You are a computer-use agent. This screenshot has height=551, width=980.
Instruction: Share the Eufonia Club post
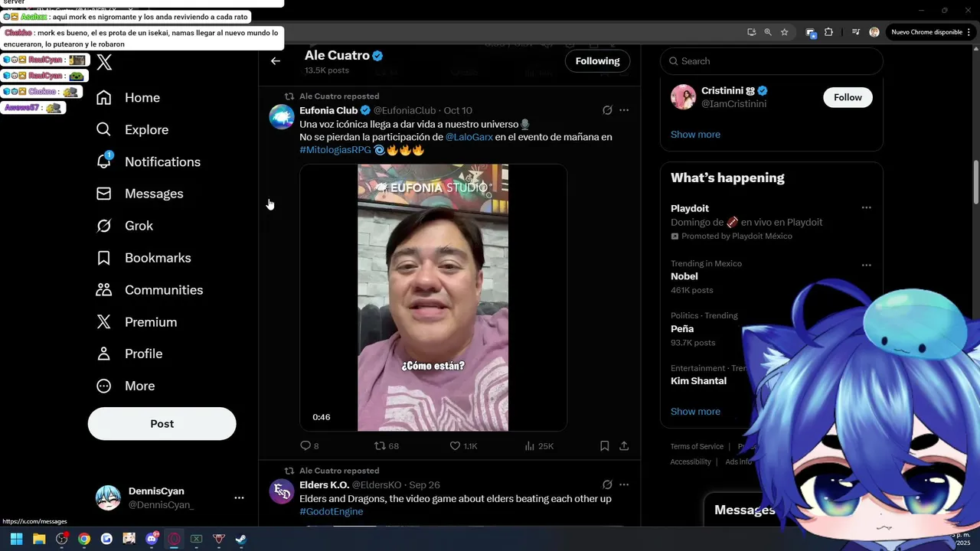624,445
